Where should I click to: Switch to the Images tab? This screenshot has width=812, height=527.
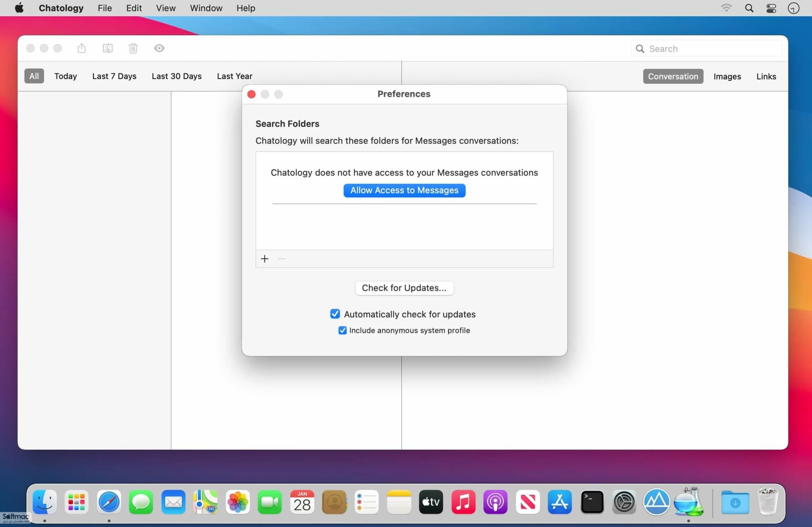pos(727,76)
